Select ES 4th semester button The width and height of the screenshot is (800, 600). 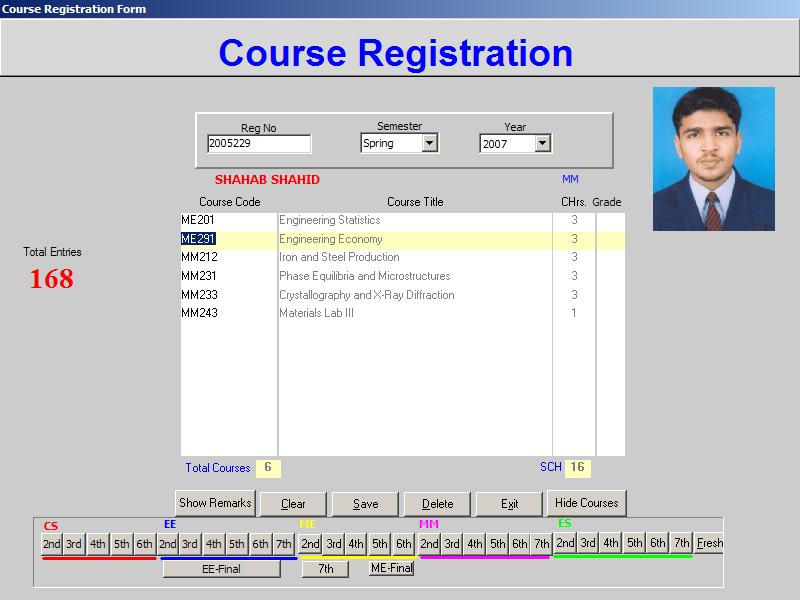click(x=611, y=543)
